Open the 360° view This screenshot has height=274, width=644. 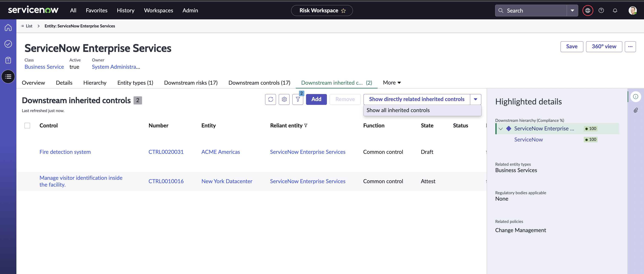point(604,46)
